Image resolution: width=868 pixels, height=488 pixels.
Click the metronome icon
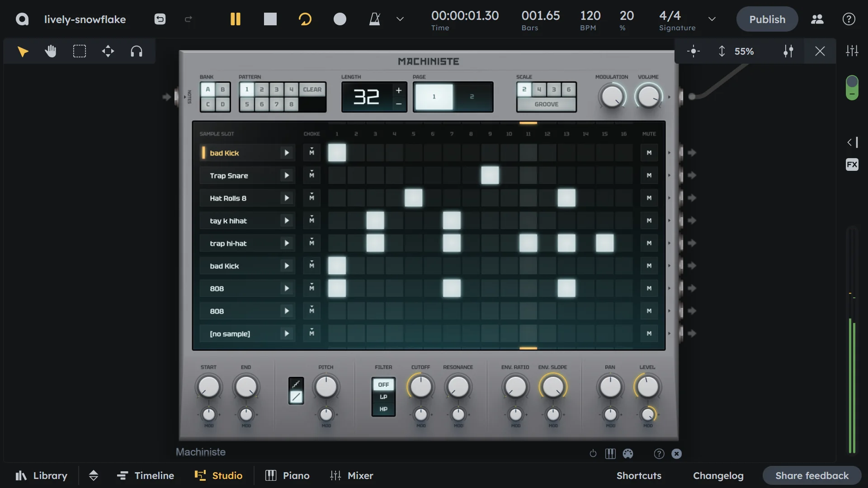click(374, 19)
